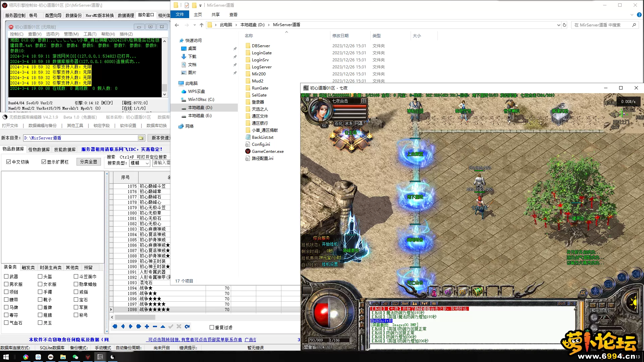This screenshot has height=362, width=644.
Task: Open 挂机设置 in game panel
Action: click(330, 264)
